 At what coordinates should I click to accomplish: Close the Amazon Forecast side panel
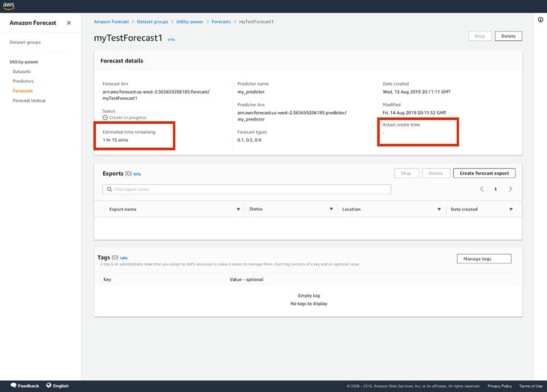[x=69, y=23]
